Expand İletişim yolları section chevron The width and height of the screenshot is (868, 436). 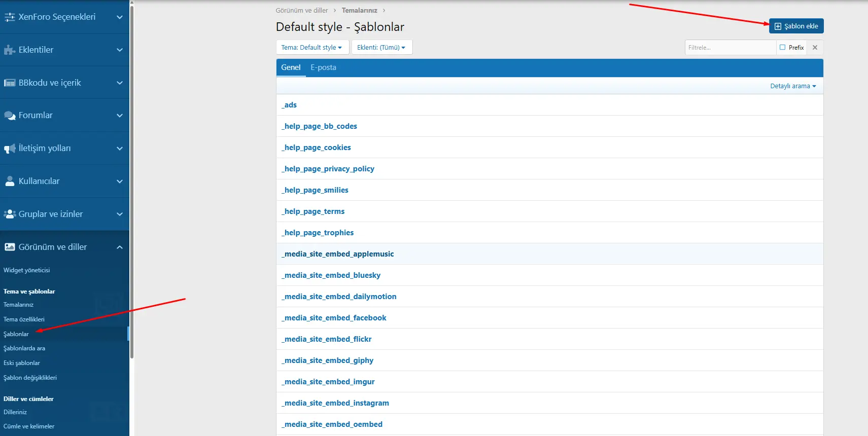[120, 149]
